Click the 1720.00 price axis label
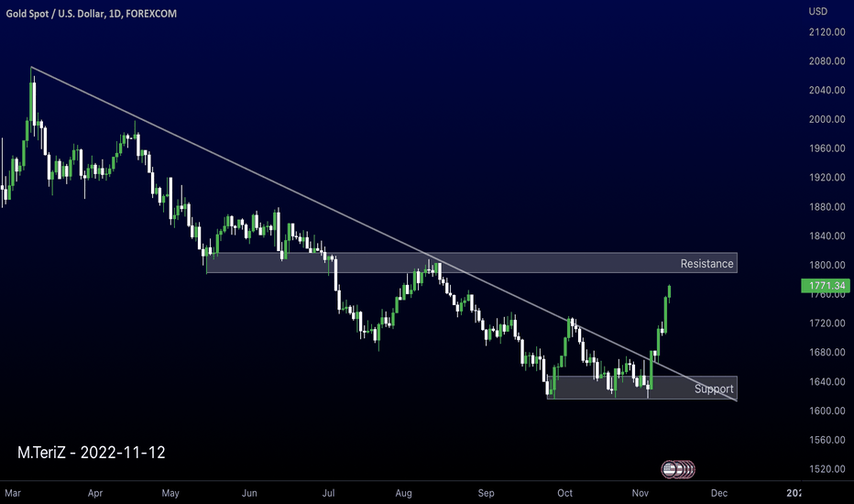 [827, 323]
